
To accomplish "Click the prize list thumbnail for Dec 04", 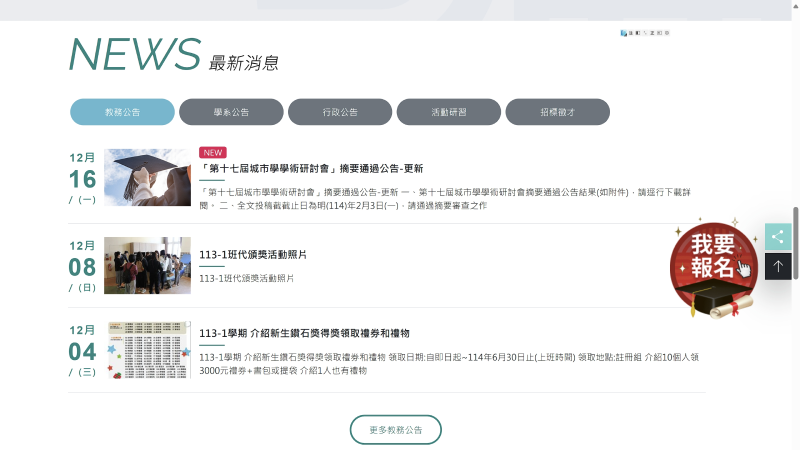I will coord(147,350).
